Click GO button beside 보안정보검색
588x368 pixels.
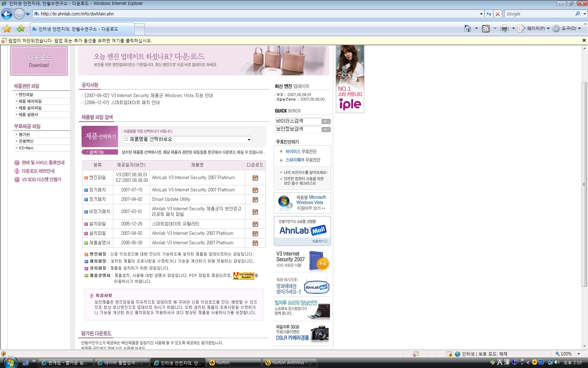click(x=326, y=129)
